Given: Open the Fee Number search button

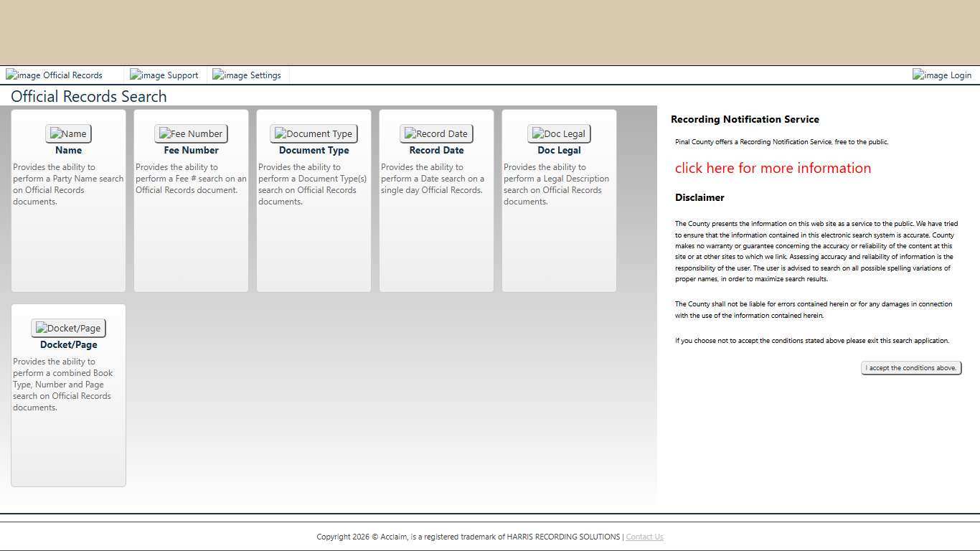Looking at the screenshot, I should point(191,133).
